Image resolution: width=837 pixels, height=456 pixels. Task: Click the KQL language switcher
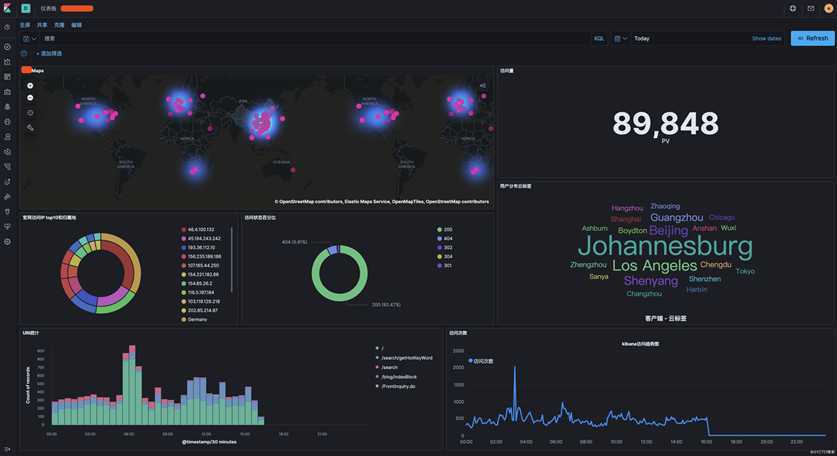click(599, 38)
